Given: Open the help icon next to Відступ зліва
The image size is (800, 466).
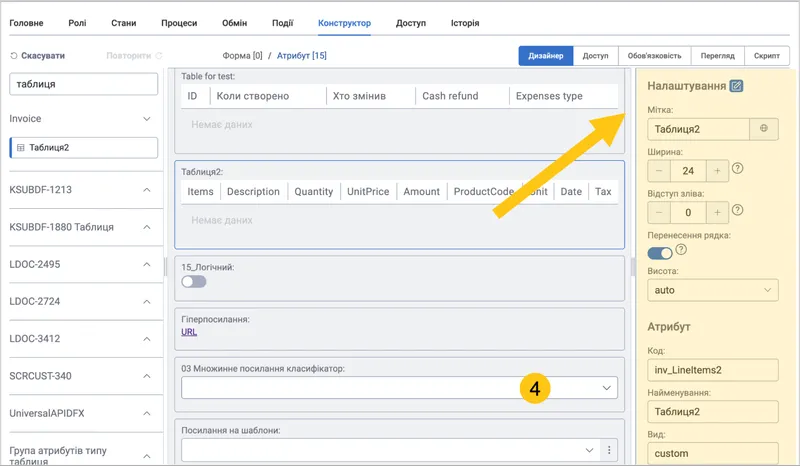Looking at the screenshot, I should [737, 210].
